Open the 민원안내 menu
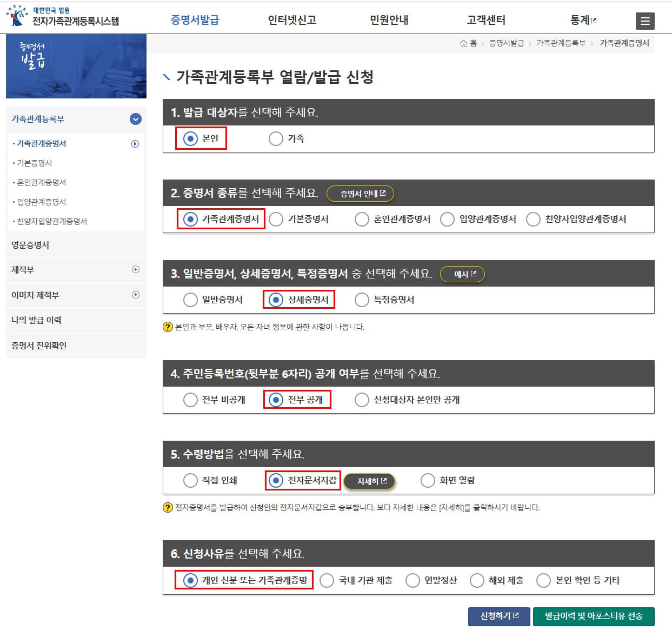 pos(389,20)
